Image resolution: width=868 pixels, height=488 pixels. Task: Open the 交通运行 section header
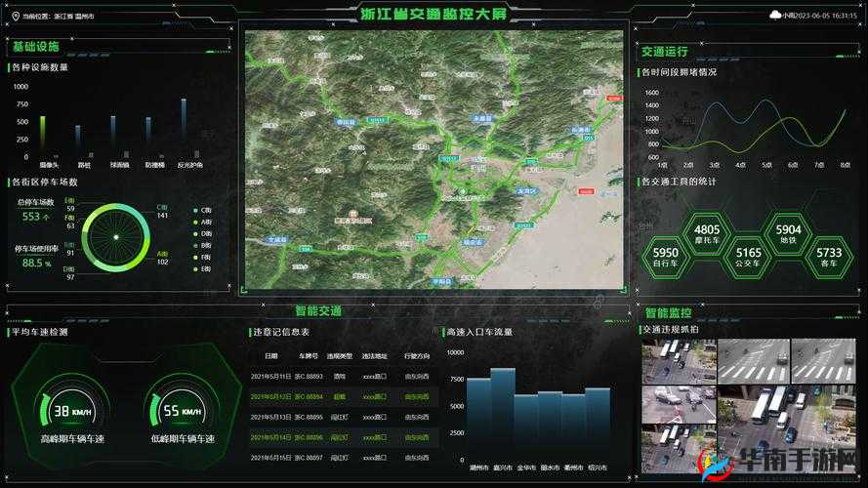point(665,52)
